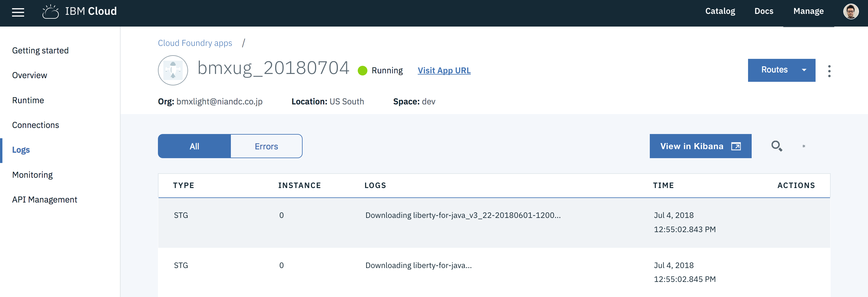
Task: Select Logs in sidebar
Action: (x=21, y=150)
